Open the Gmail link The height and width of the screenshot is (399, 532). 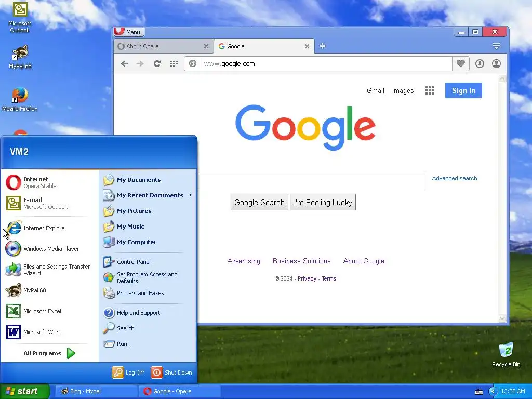click(x=375, y=90)
